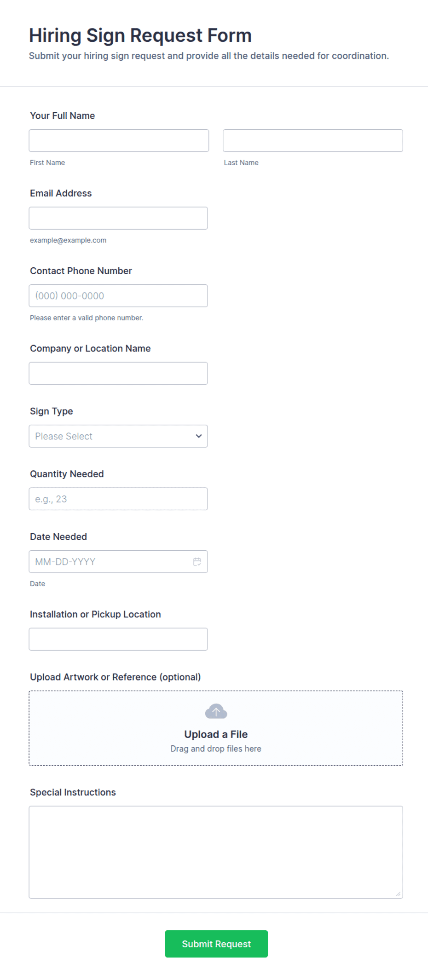428x980 pixels.
Task: Click the First Name input field
Action: point(119,141)
